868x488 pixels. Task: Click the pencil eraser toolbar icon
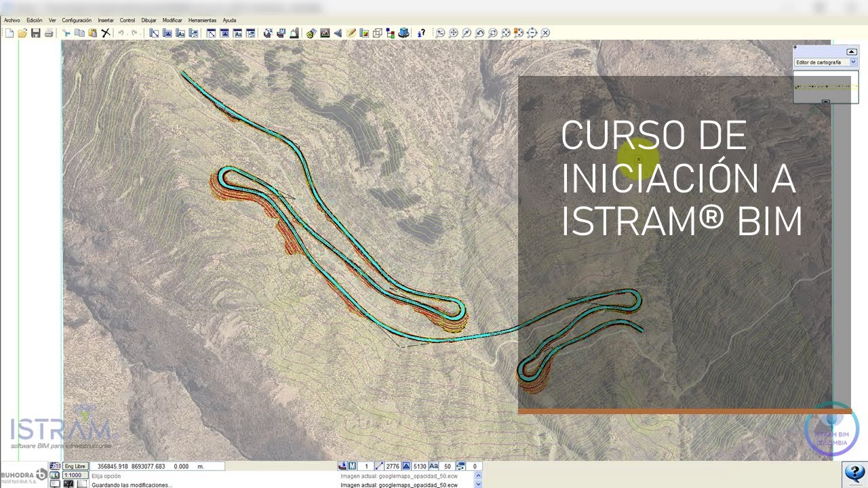point(351,33)
